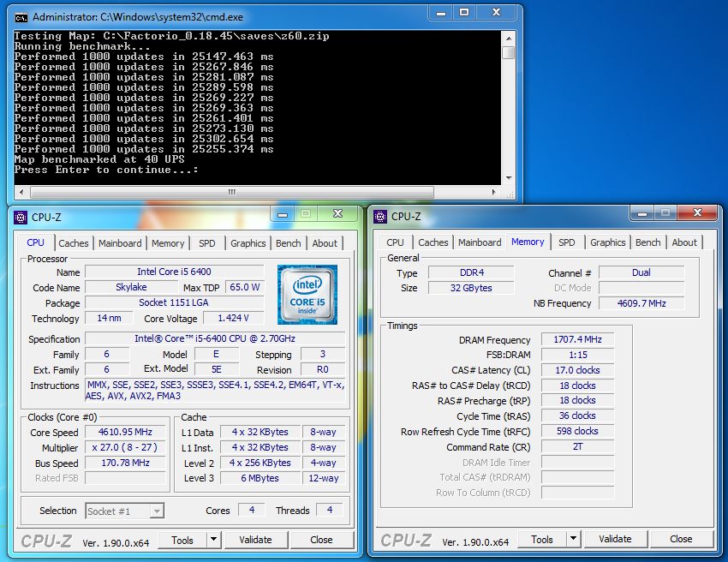Open Bench tab in right CPU-Z window
Image resolution: width=728 pixels, height=562 pixels.
pos(648,242)
